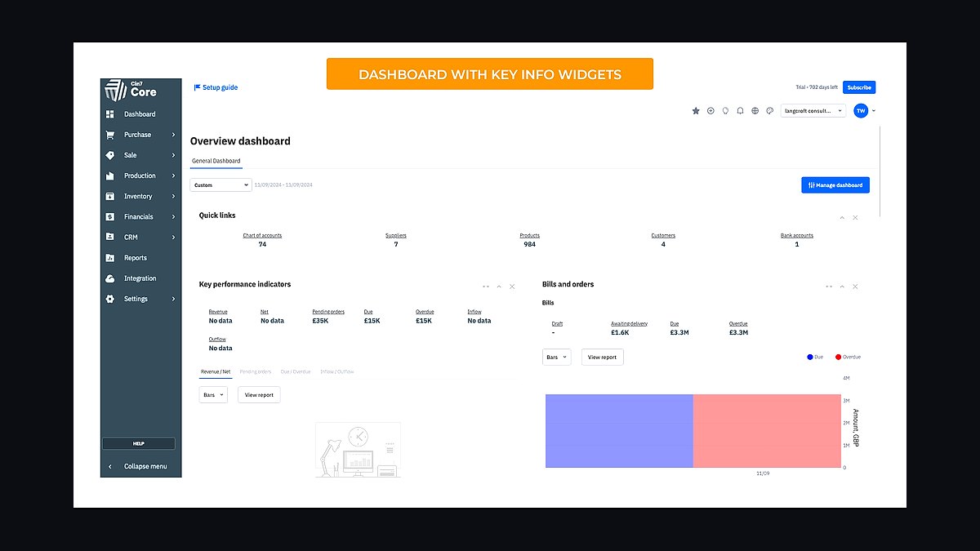980x551 pixels.
Task: Click the Purchase cart icon in sidebar
Action: point(109,135)
